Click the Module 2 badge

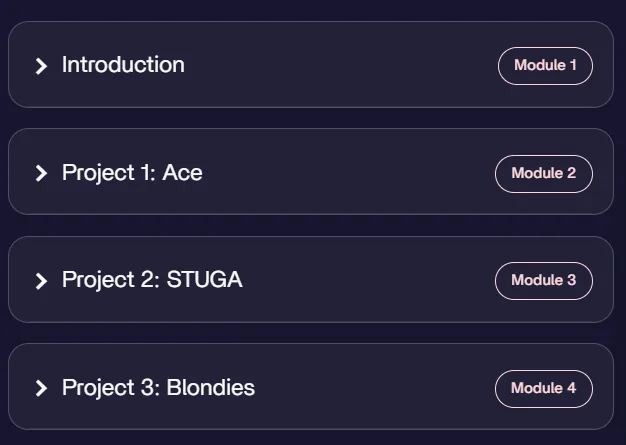[544, 174]
